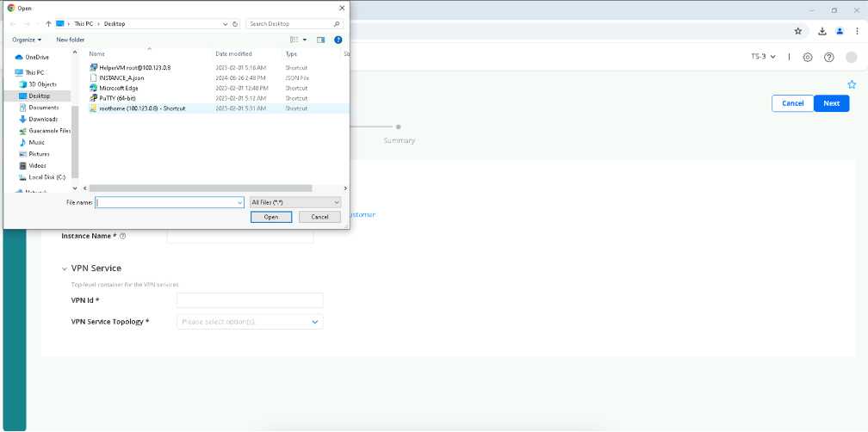Image resolution: width=868 pixels, height=432 pixels.
Task: Click the Cancel button in wizard
Action: [793, 103]
